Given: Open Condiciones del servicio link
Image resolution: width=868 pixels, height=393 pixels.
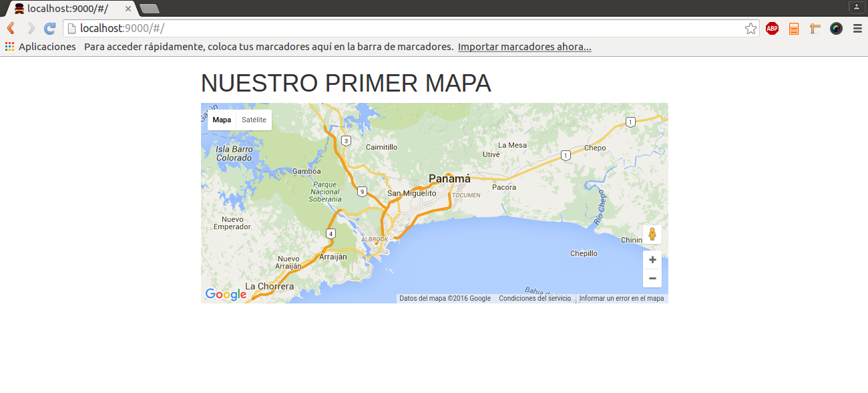Looking at the screenshot, I should [535, 298].
